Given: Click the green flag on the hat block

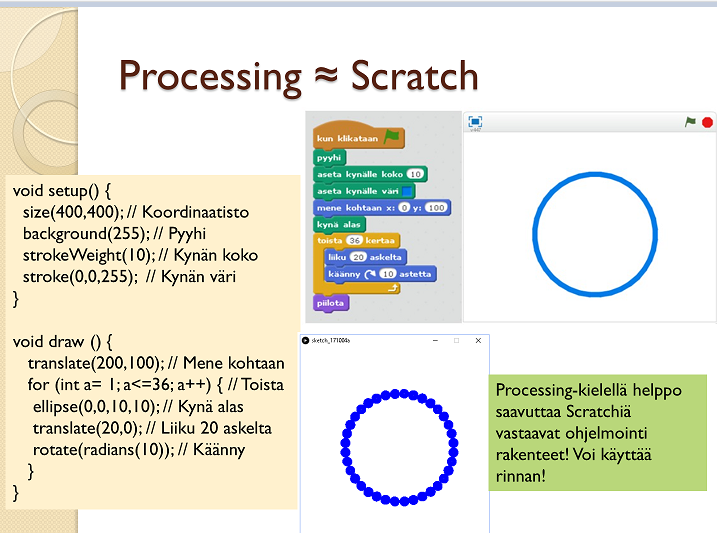Looking at the screenshot, I should click(392, 138).
